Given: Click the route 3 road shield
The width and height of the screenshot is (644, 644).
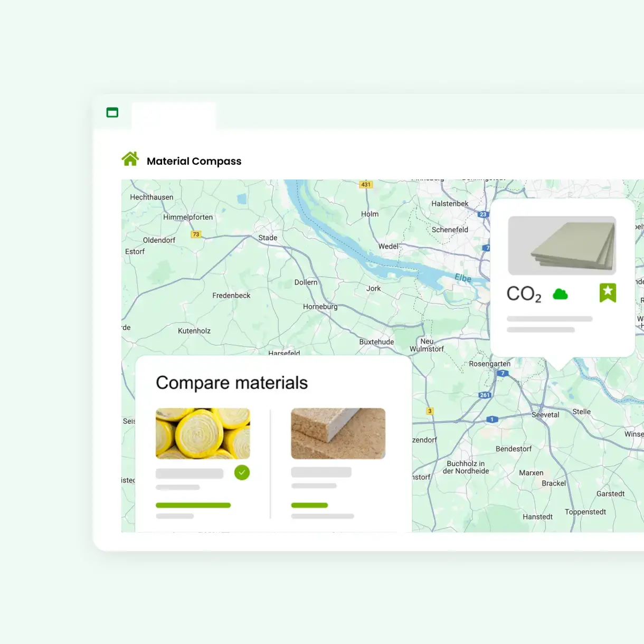Looking at the screenshot, I should click(x=430, y=411).
